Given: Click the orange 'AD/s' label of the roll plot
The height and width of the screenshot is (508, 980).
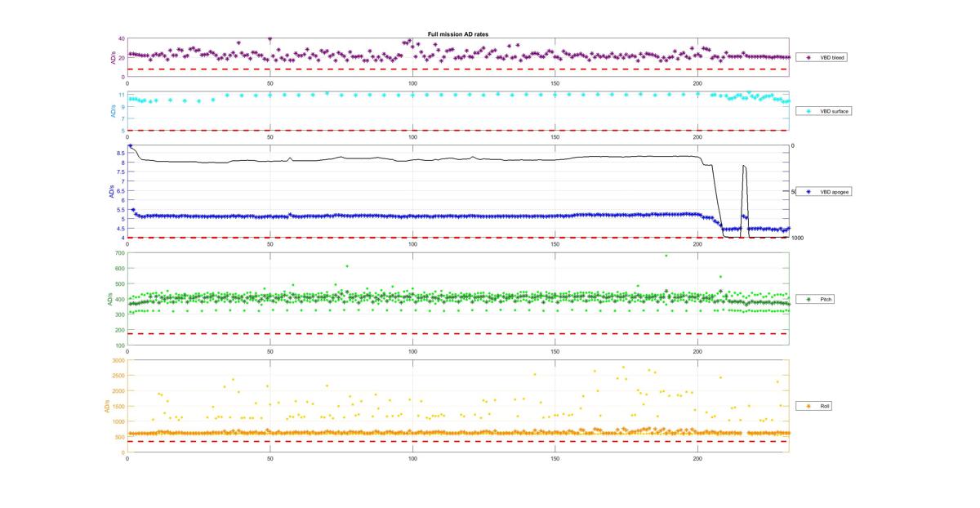Looking at the screenshot, I should [x=107, y=406].
